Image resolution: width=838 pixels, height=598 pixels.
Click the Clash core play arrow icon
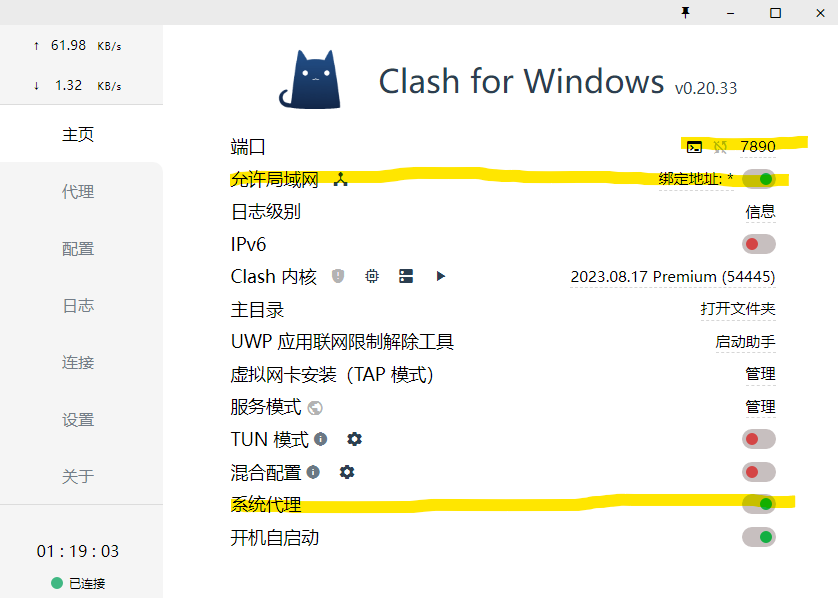coord(440,276)
